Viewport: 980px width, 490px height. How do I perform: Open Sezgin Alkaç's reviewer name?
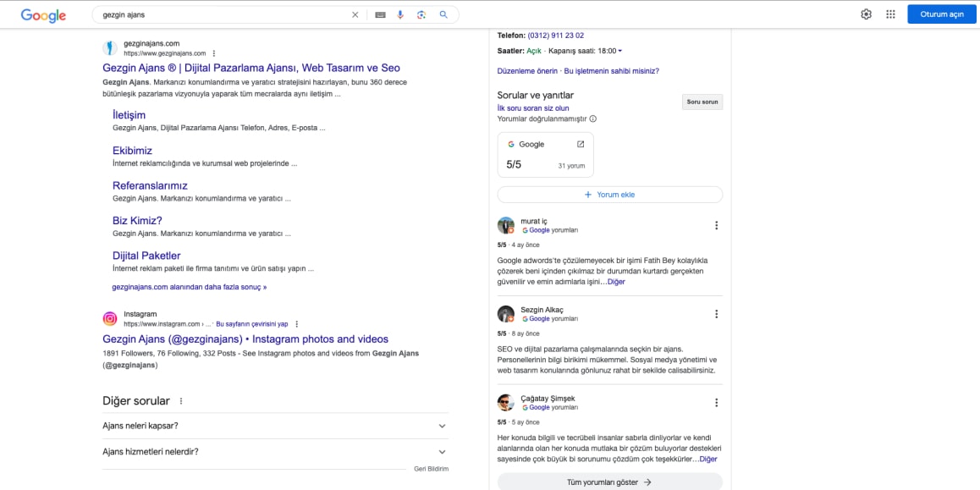click(x=542, y=310)
